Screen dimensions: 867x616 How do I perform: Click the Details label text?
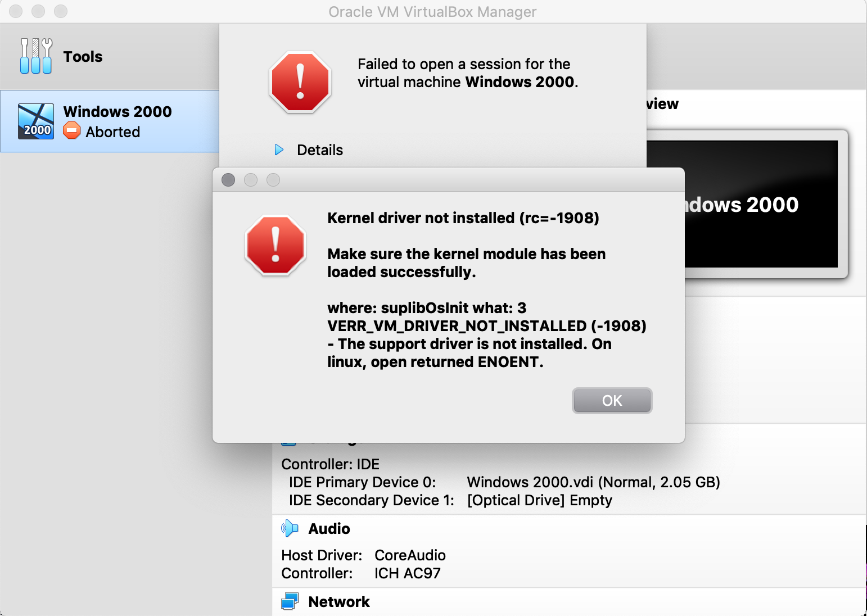tap(319, 150)
